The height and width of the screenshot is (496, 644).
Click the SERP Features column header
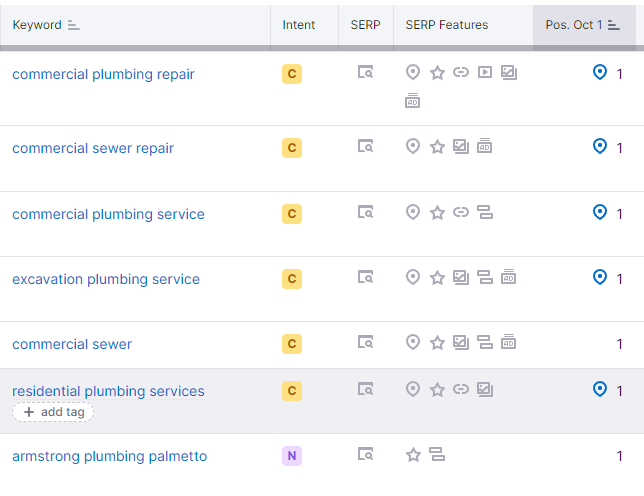pos(447,25)
